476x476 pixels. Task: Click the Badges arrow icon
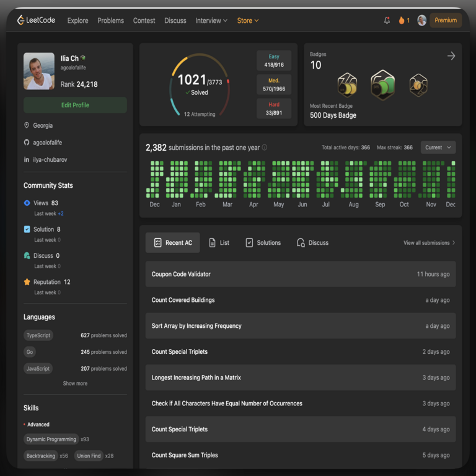(451, 56)
